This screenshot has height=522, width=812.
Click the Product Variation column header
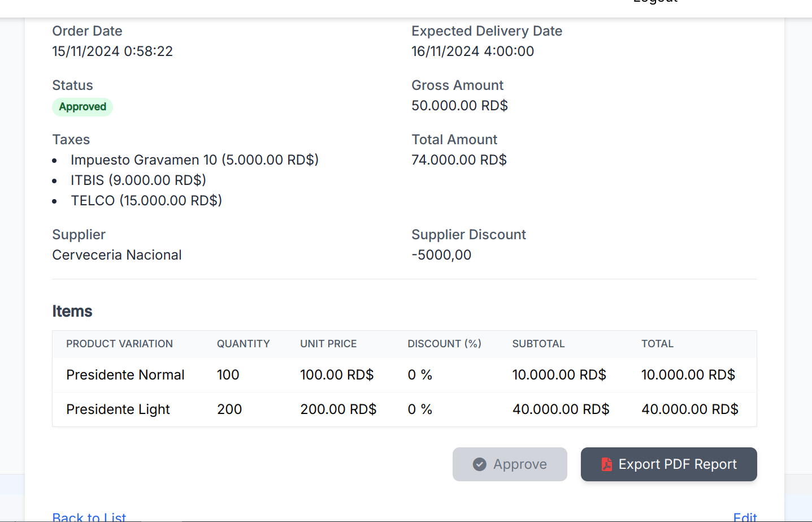[x=119, y=344]
